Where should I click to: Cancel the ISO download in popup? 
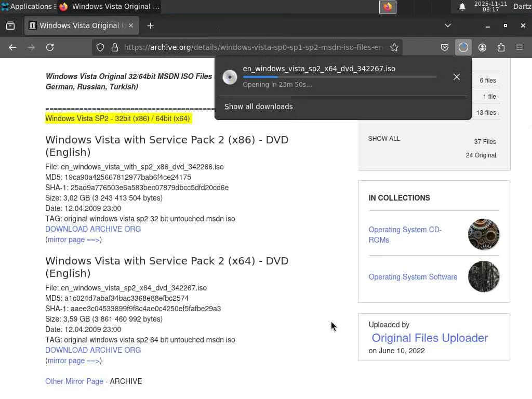tap(457, 77)
